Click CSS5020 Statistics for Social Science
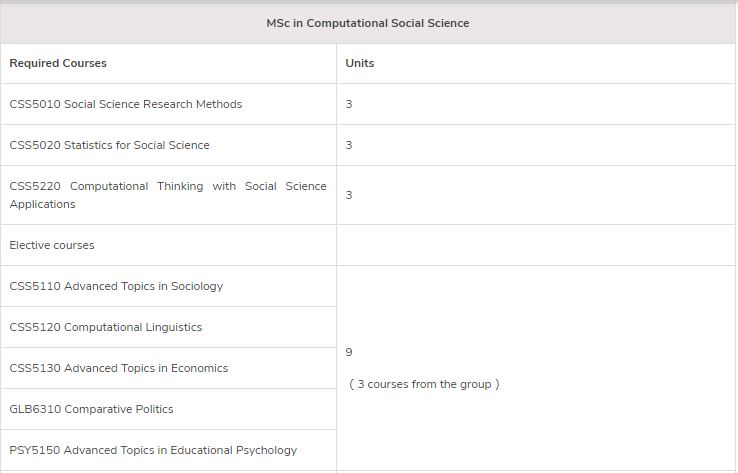 point(109,145)
